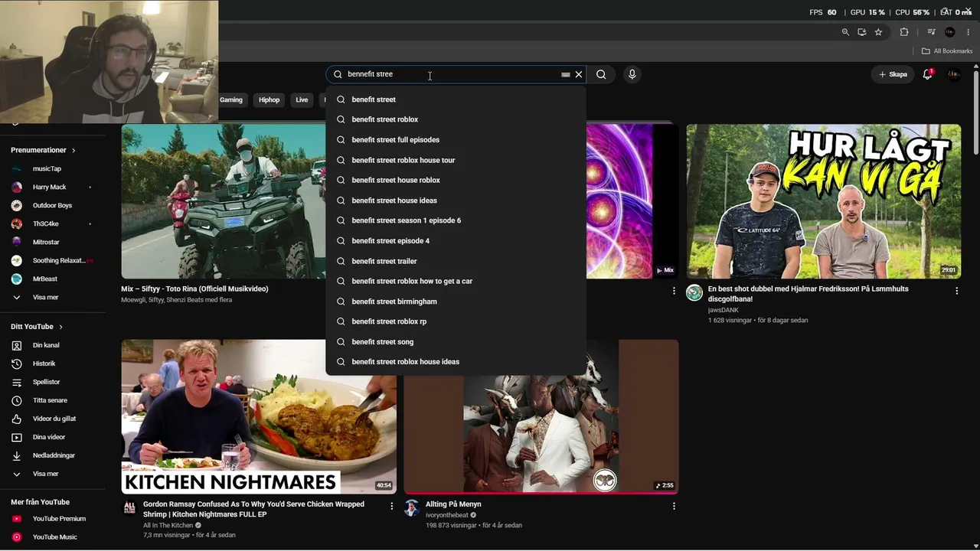Screen dimensions: 980x551
Task: Open YouTube notifications bell
Action: 928,74
